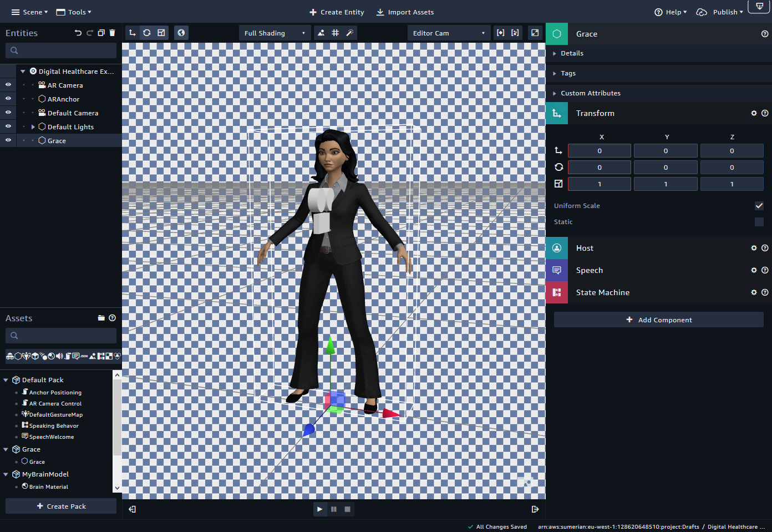
Task: Click the notification icon at top right
Action: click(x=759, y=6)
